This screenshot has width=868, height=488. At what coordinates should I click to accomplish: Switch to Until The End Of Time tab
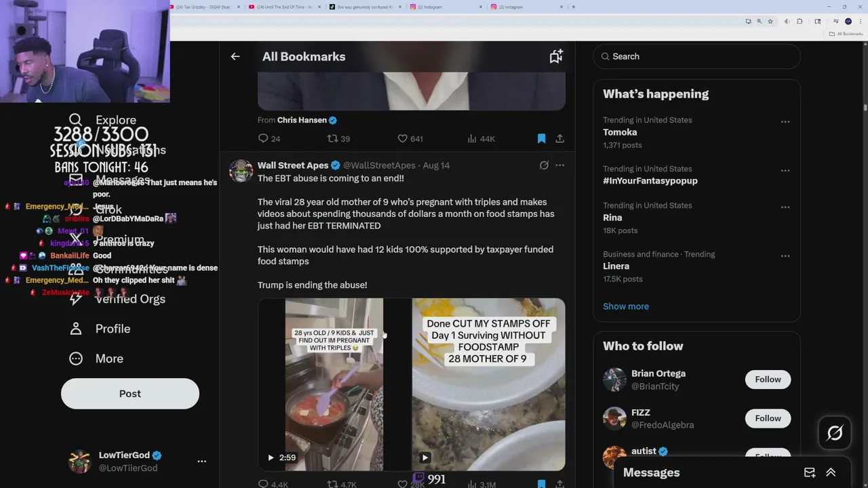[284, 7]
